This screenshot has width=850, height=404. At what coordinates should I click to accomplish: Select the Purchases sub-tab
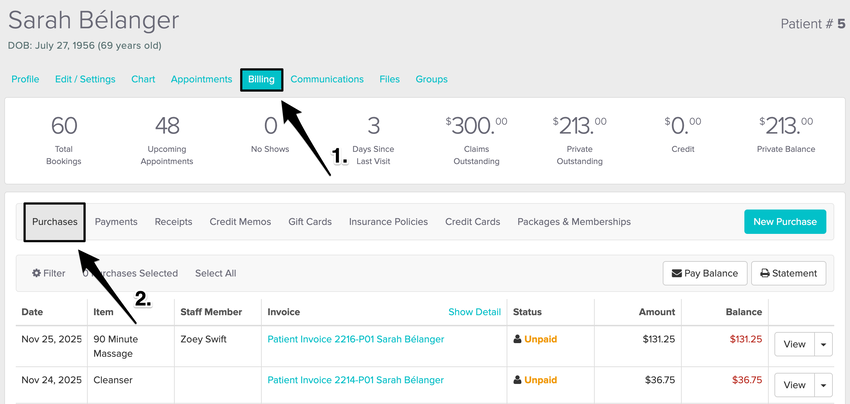tap(55, 222)
